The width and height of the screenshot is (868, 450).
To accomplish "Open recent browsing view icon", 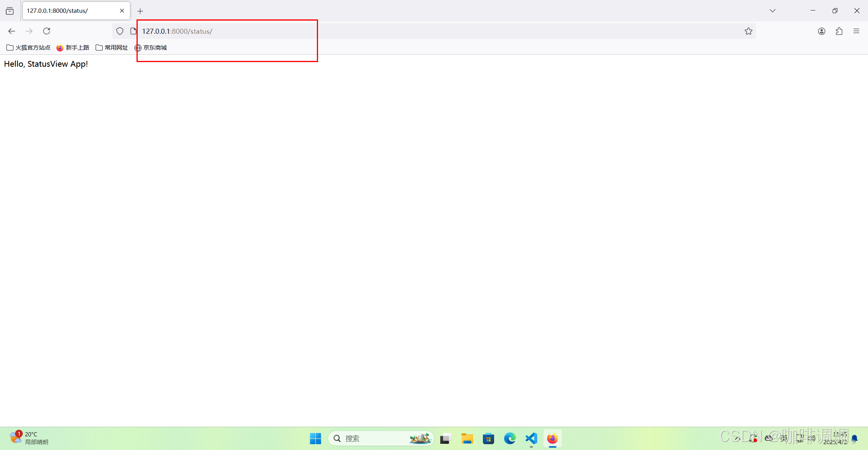I will 10,11.
